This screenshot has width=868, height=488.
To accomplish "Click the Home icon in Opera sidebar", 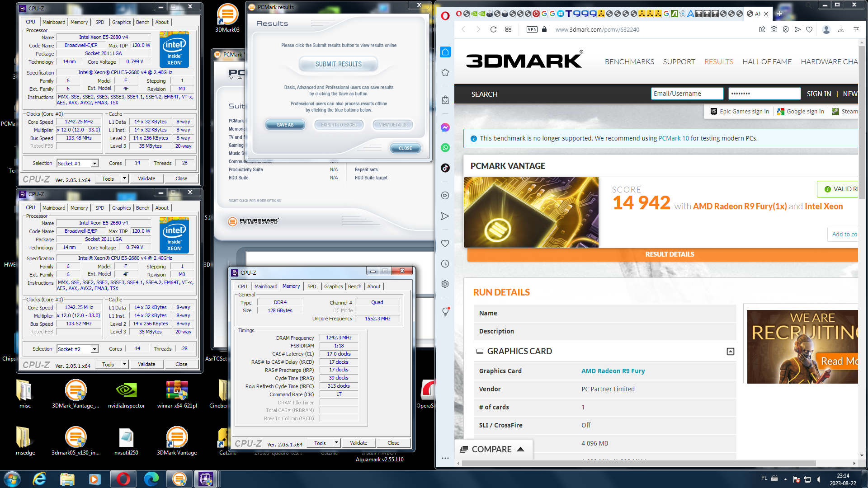I will 445,52.
